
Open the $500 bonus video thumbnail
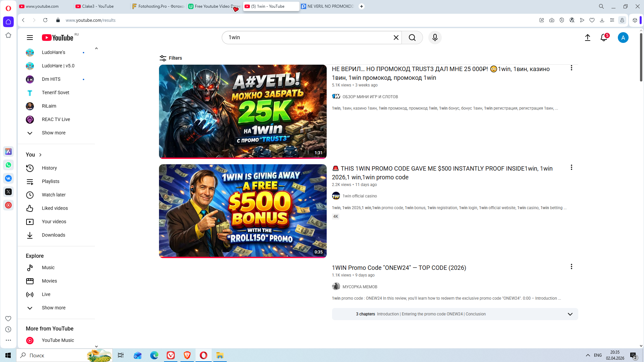(x=243, y=211)
